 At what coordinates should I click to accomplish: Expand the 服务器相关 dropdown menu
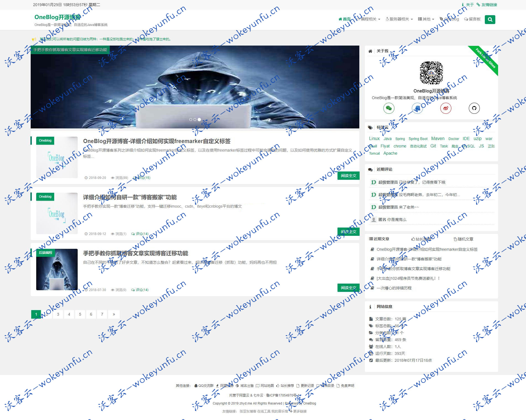click(x=399, y=19)
